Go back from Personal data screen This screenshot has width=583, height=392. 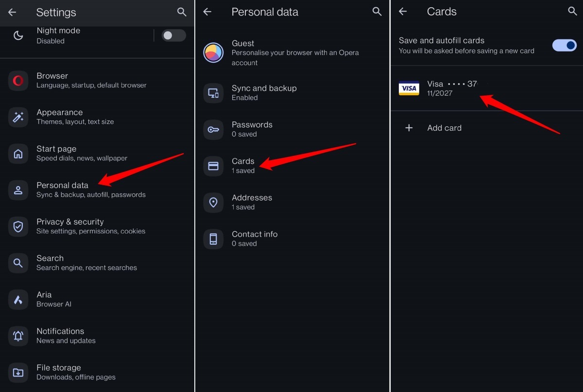pyautogui.click(x=207, y=12)
